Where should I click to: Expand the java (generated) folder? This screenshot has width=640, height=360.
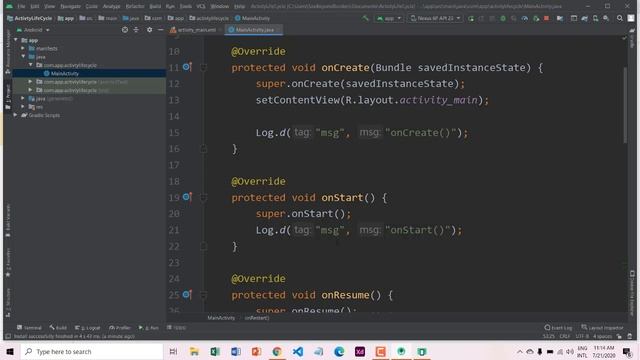(23, 98)
